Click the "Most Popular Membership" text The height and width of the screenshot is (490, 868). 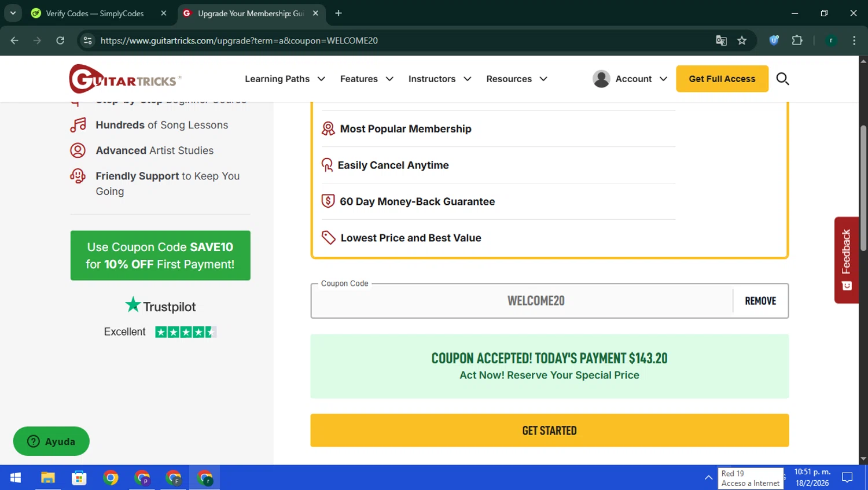click(x=406, y=129)
